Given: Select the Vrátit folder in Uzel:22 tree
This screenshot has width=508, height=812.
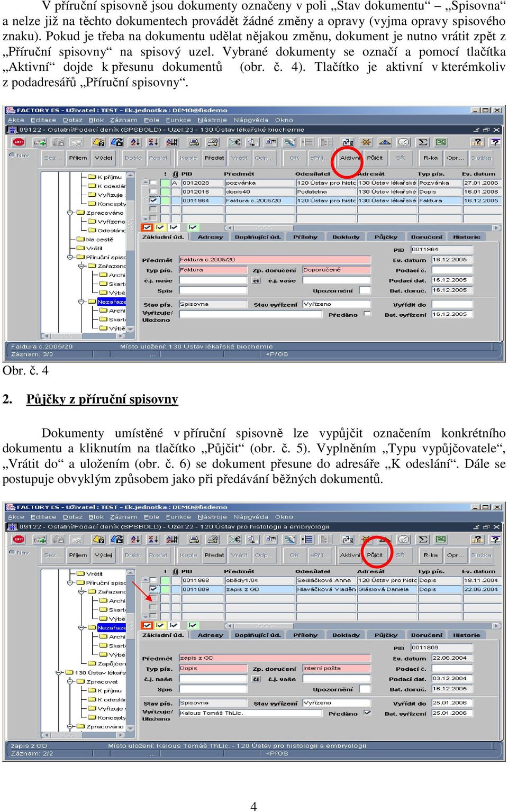Looking at the screenshot, I should coord(90,574).
